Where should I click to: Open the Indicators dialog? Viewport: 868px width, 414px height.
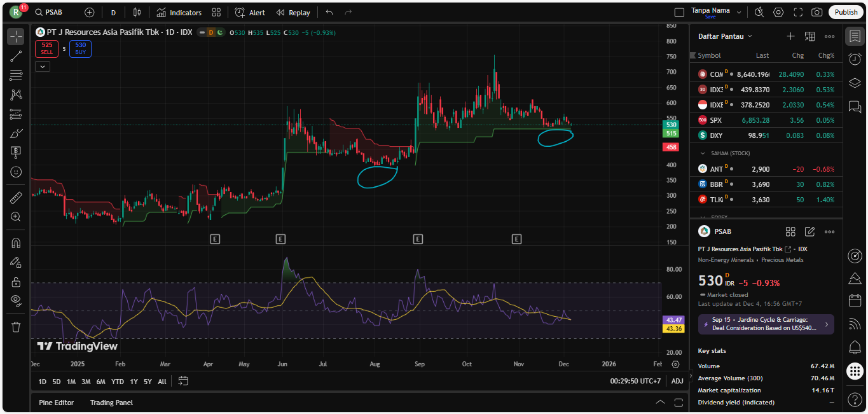tap(179, 12)
